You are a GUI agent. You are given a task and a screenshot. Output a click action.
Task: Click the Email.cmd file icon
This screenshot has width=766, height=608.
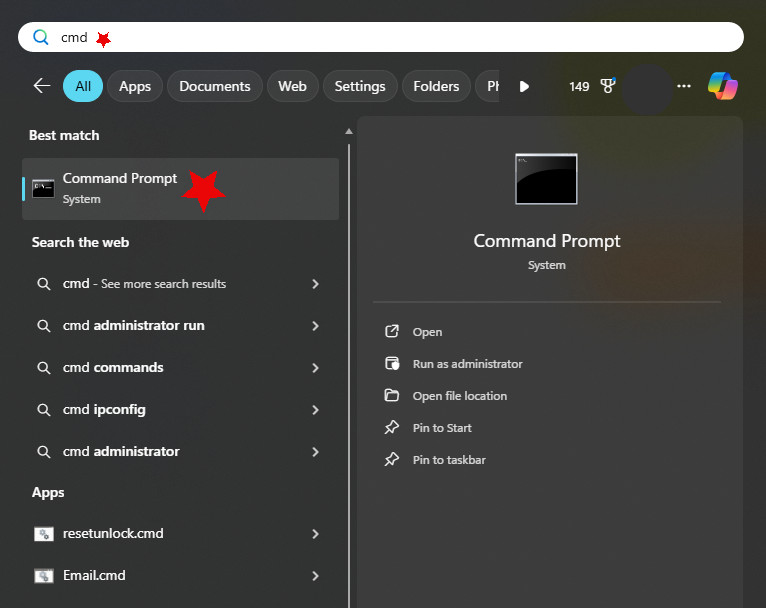[x=43, y=576]
